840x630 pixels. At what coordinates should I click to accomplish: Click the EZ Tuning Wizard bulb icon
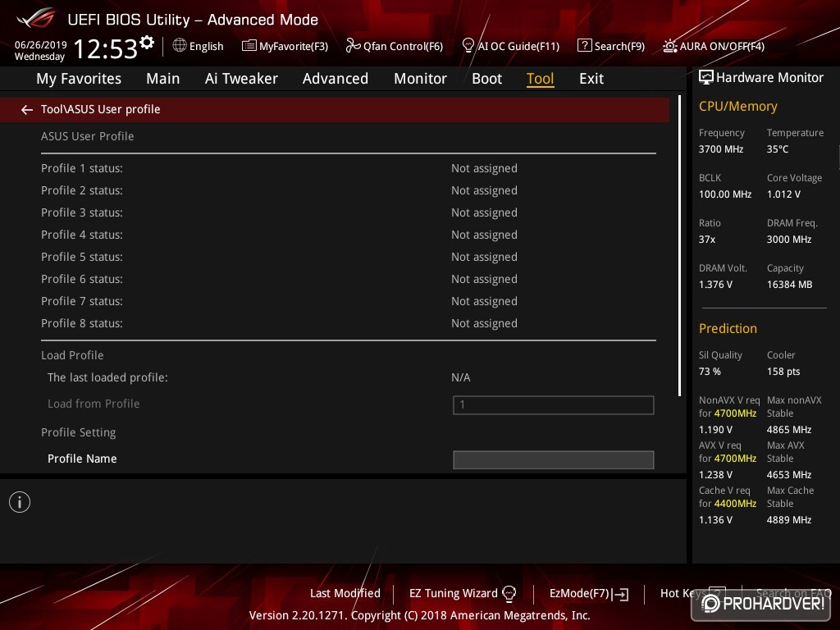[509, 594]
